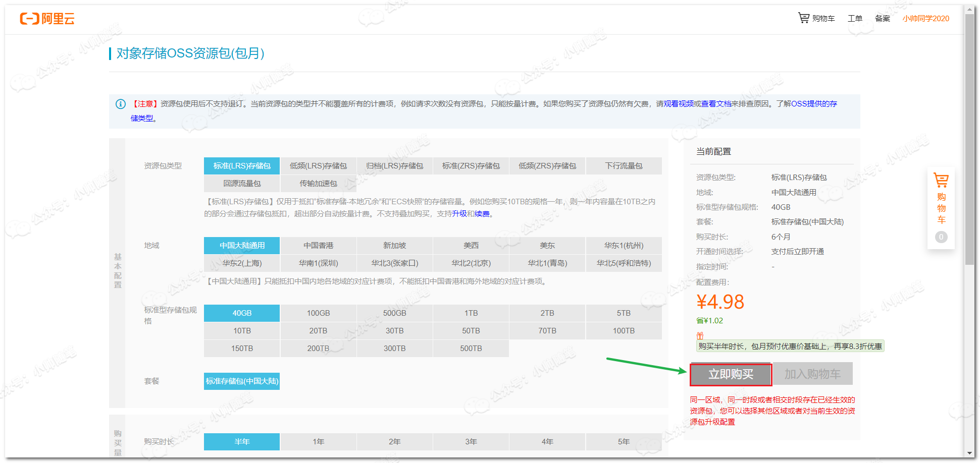Choose region 新加坡
The image size is (980, 463).
[x=395, y=246]
